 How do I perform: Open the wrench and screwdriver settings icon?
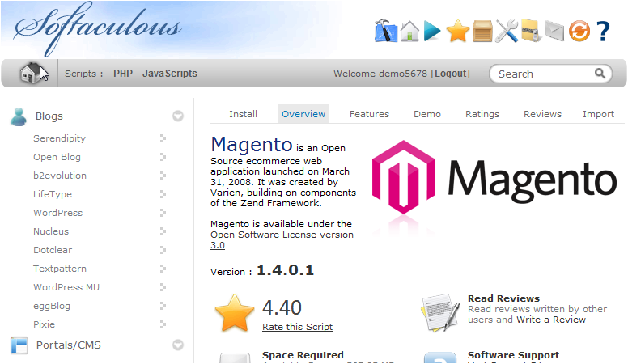[507, 31]
